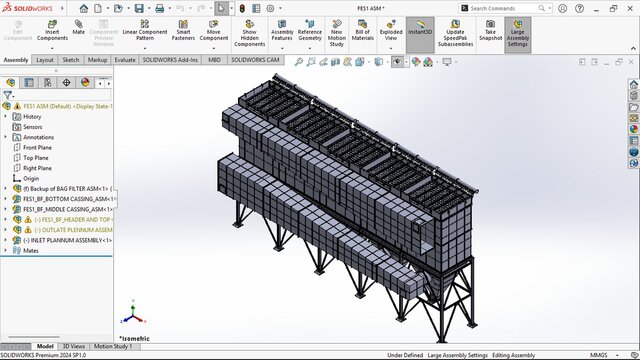Switch to the Evaluate tab
This screenshot has width=640, height=360.
pyautogui.click(x=125, y=60)
